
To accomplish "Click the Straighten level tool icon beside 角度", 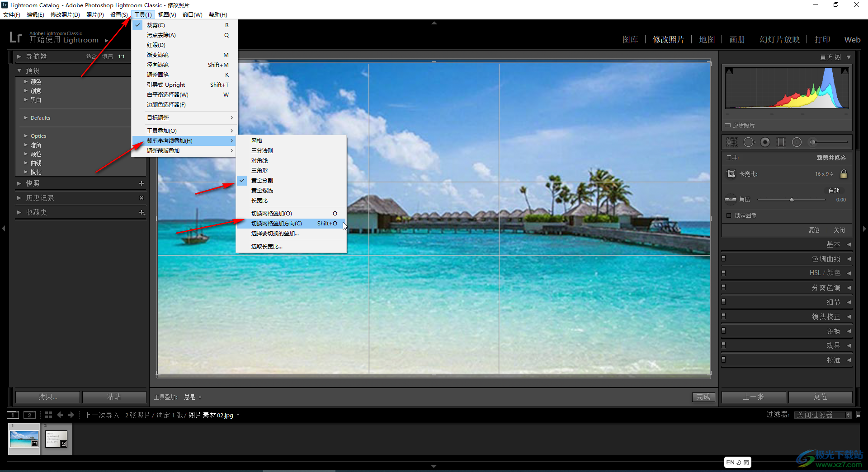I will pos(731,199).
